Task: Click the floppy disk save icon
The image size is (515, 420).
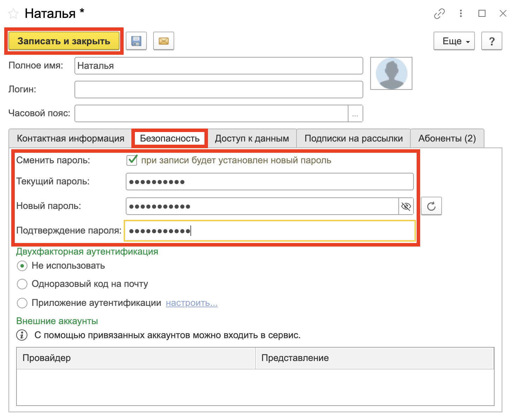Action: point(136,41)
